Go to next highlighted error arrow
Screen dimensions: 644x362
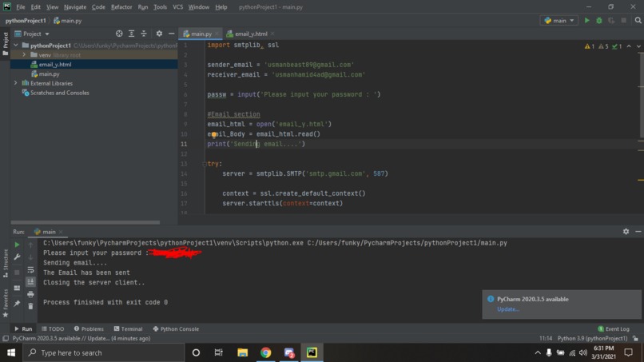point(638,46)
